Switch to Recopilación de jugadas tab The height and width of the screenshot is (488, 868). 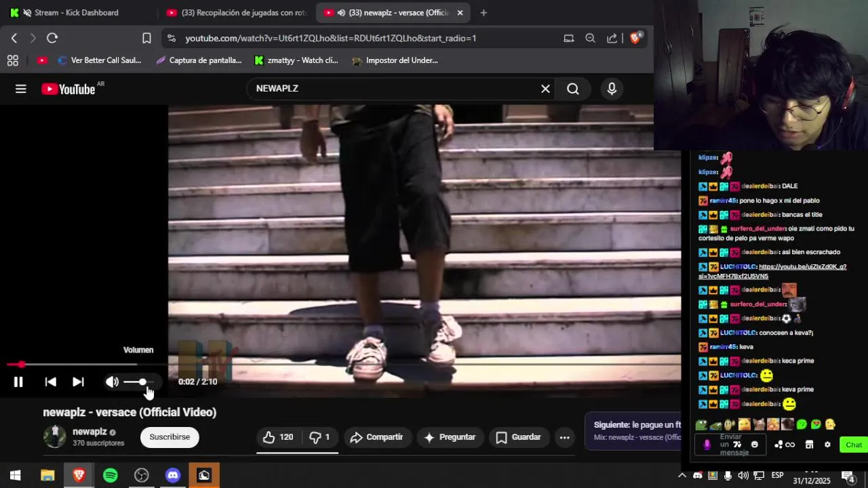coord(237,12)
